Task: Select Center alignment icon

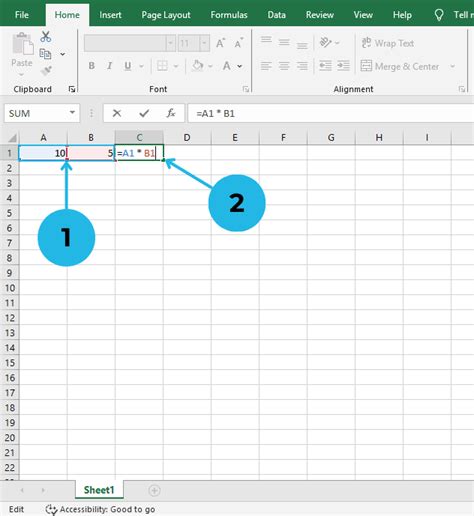Action: (284, 66)
